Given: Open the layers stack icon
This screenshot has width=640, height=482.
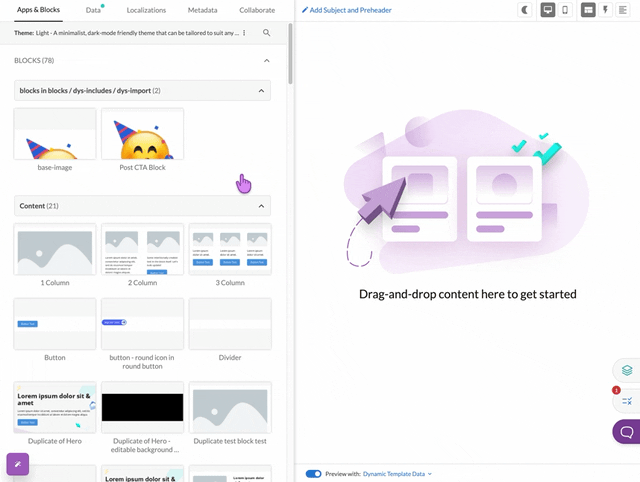Looking at the screenshot, I should click(627, 370).
